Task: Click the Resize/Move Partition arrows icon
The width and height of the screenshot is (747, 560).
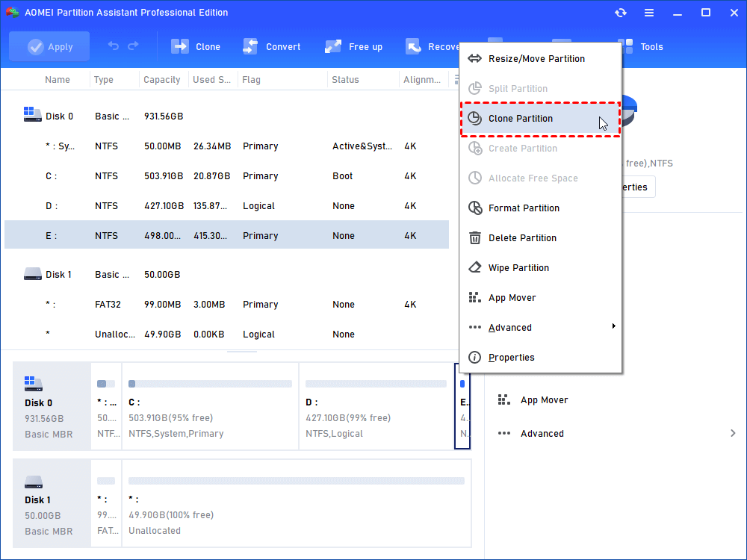Action: point(474,58)
